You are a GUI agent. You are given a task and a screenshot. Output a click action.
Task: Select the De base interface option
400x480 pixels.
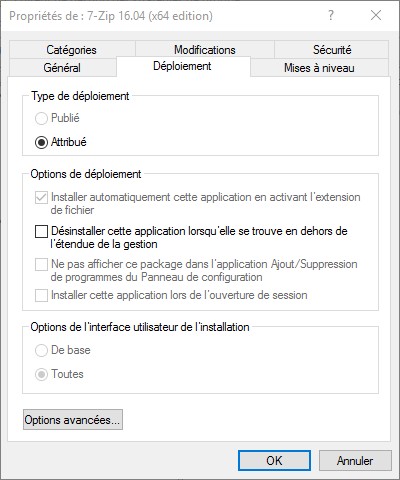point(41,351)
